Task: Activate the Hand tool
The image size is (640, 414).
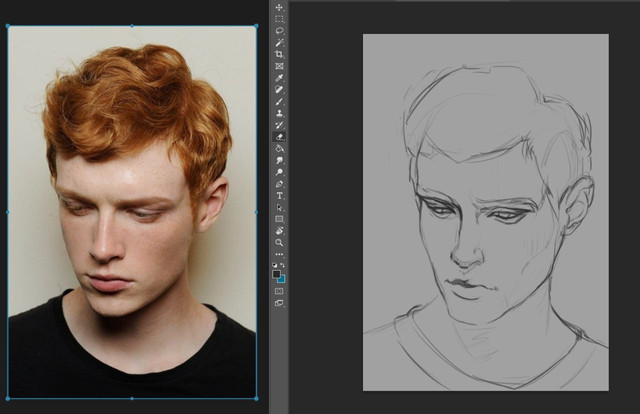Action: tap(279, 230)
